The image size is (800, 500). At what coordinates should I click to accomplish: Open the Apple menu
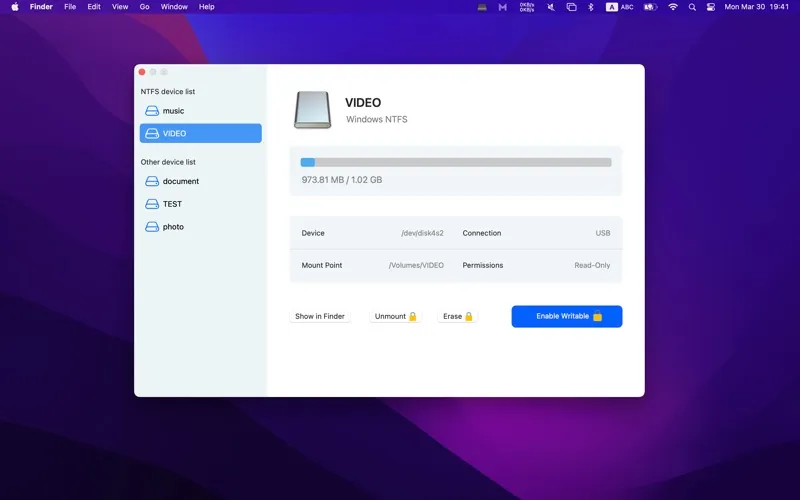coord(15,7)
